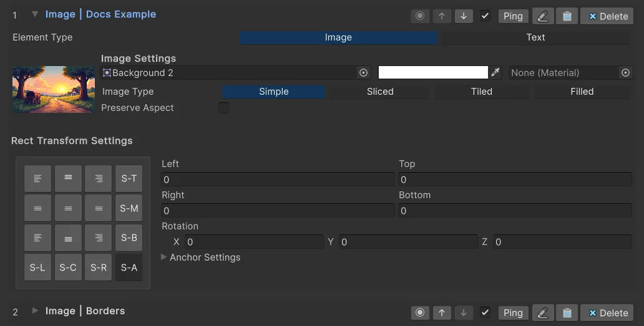
Task: Click the Rect Transform Settings heading
Action: point(72,141)
